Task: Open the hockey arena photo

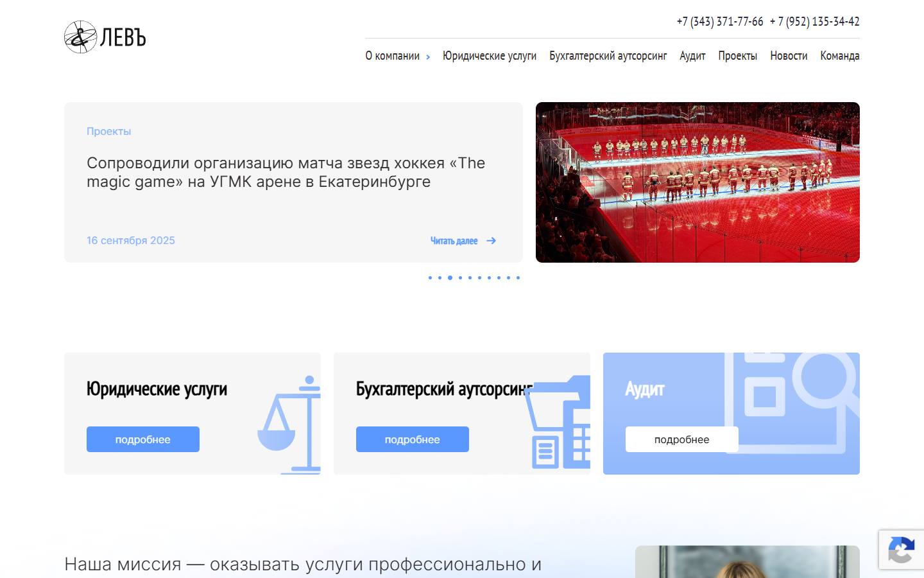Action: (x=697, y=182)
